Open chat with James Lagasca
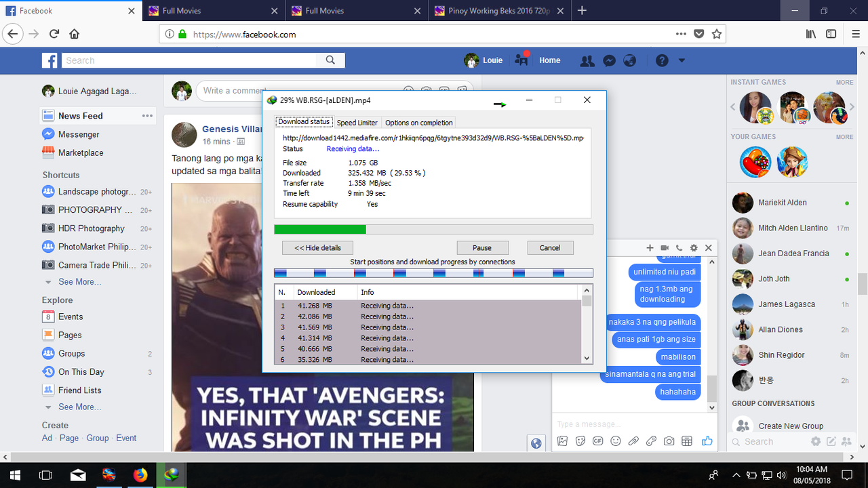 pos(791,304)
